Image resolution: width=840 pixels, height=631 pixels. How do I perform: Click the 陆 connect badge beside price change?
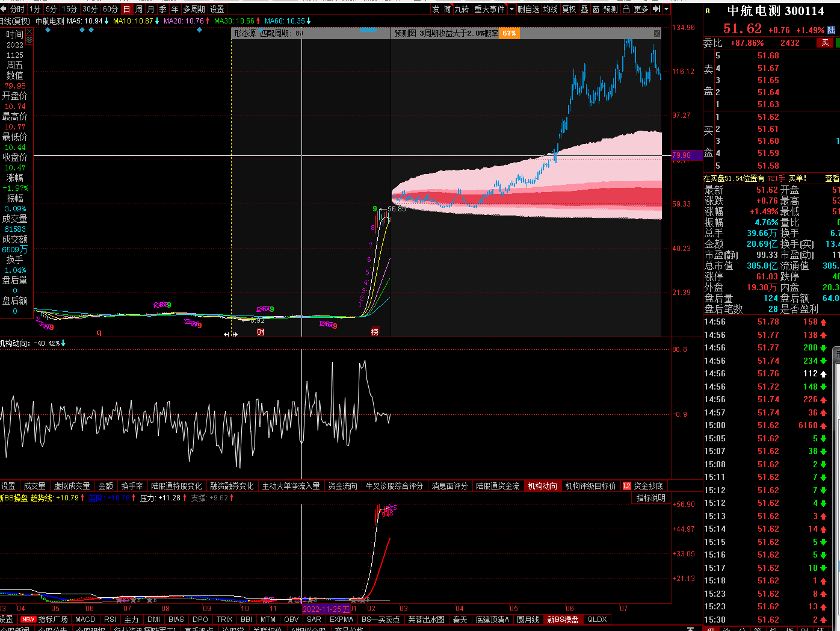[831, 30]
